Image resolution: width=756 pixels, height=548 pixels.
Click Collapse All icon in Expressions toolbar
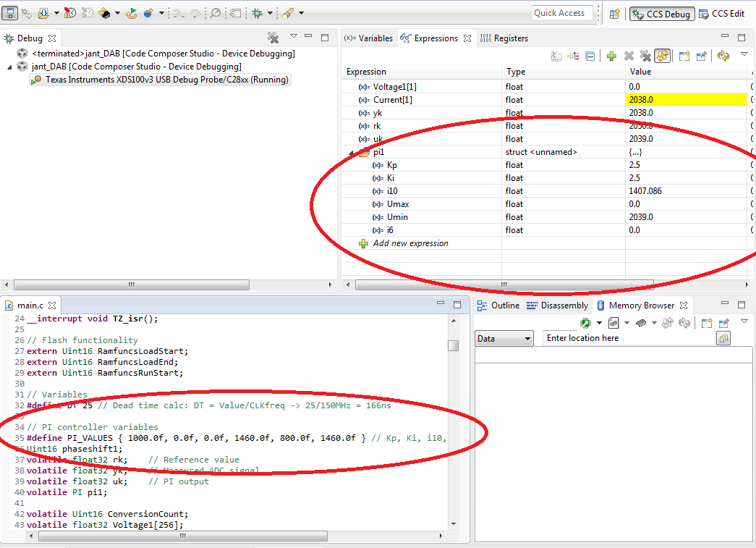(590, 56)
